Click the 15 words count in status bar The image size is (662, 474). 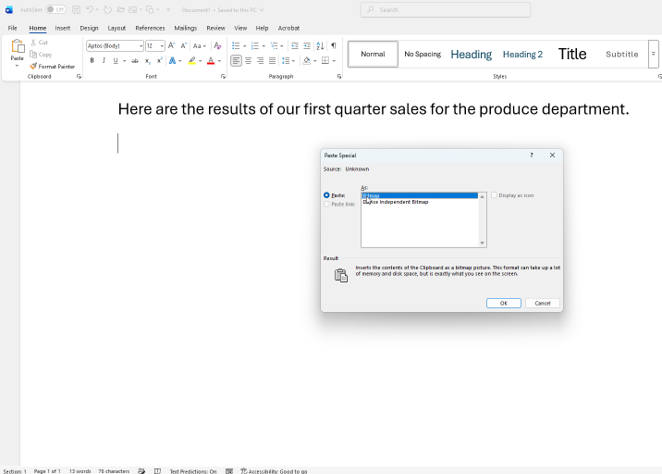(x=80, y=471)
